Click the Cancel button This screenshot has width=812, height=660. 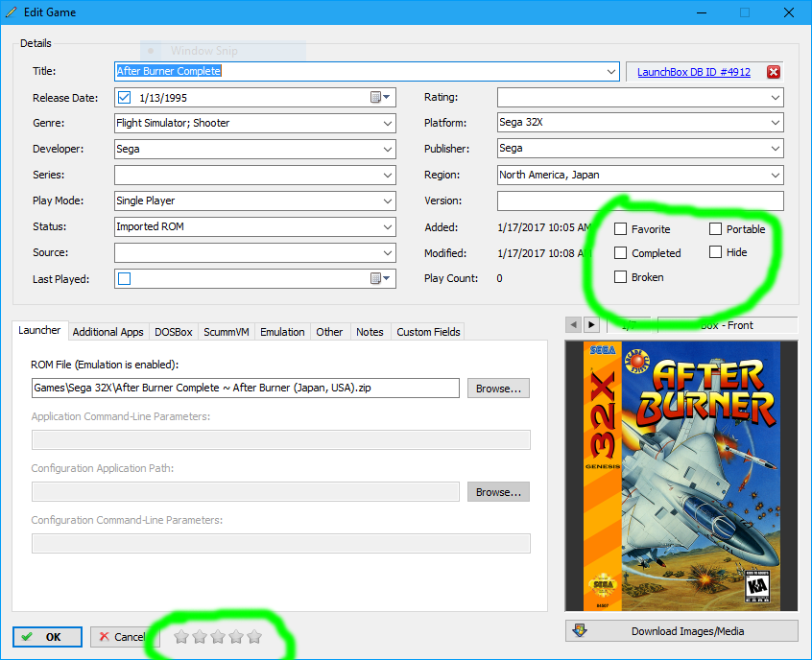[x=124, y=637]
